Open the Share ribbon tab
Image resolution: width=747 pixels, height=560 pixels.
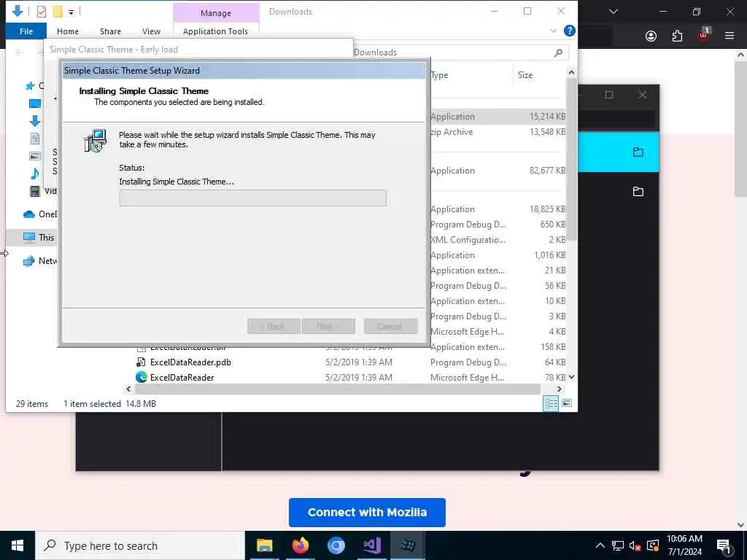[x=110, y=31]
